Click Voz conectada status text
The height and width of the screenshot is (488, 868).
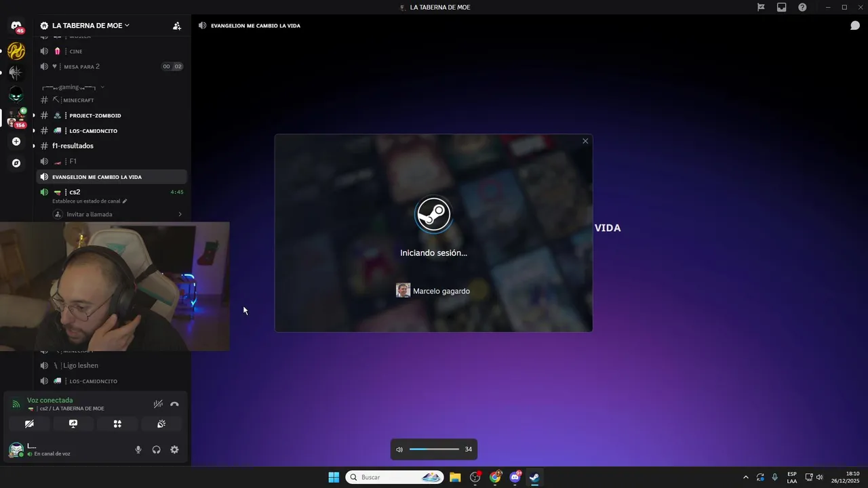[x=50, y=400]
